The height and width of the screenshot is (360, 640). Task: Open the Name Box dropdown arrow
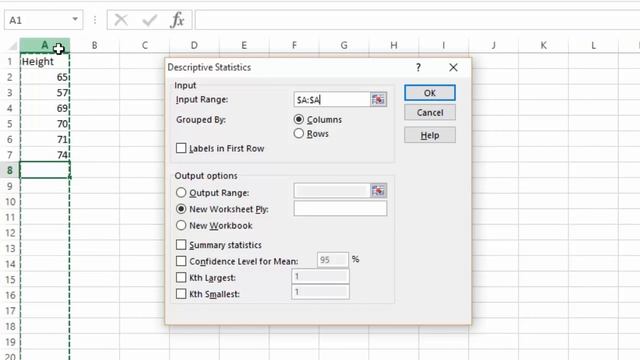(75, 20)
